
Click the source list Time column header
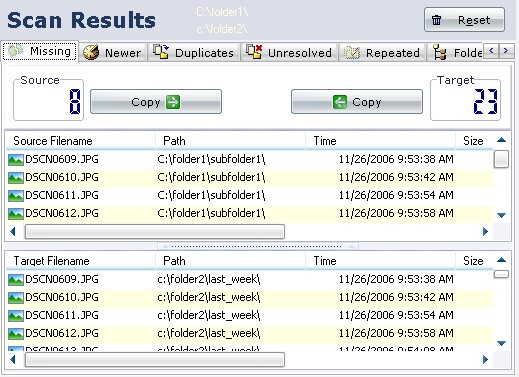380,141
